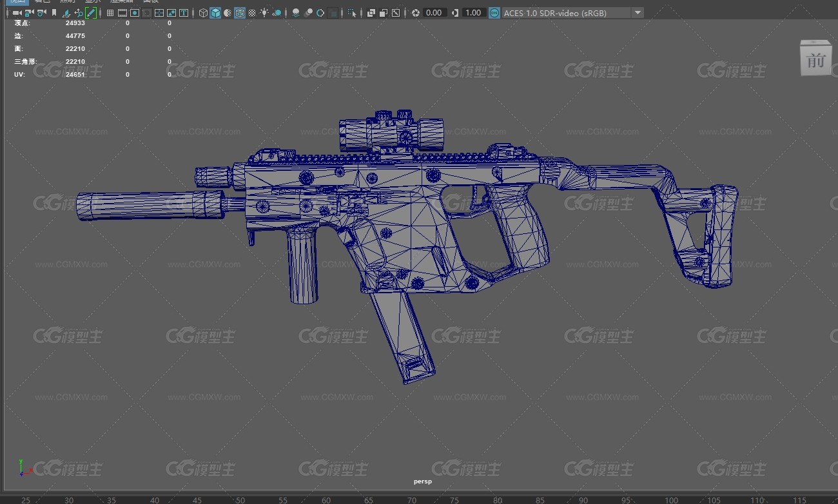Click the Gate Mask icon
This screenshot has height=504, width=838.
pyautogui.click(x=147, y=13)
